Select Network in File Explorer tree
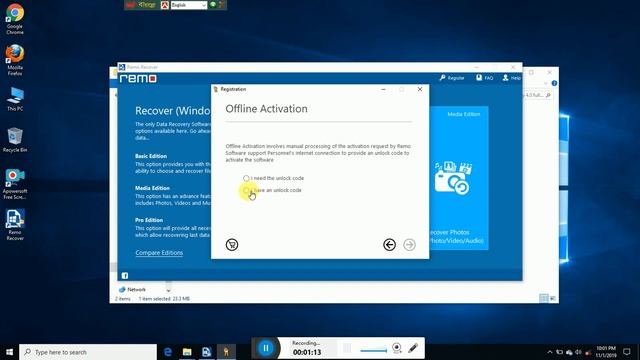Image resolution: width=640 pixels, height=360 pixels. [x=132, y=289]
